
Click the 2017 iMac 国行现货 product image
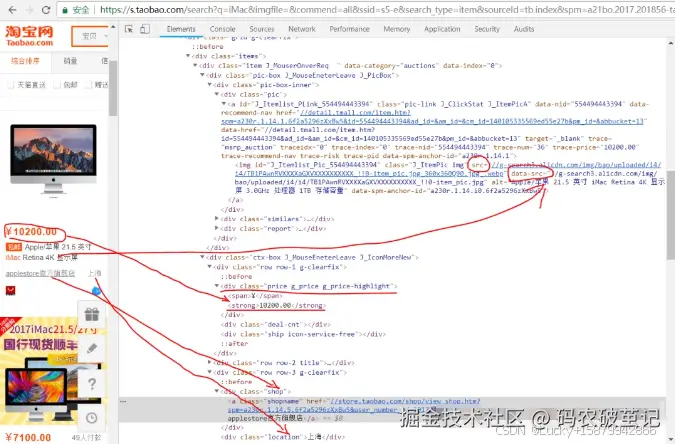pyautogui.click(x=51, y=369)
